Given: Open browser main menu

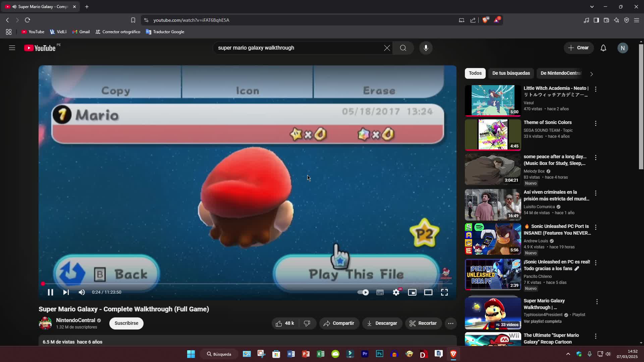Looking at the screenshot, I should pos(637,20).
